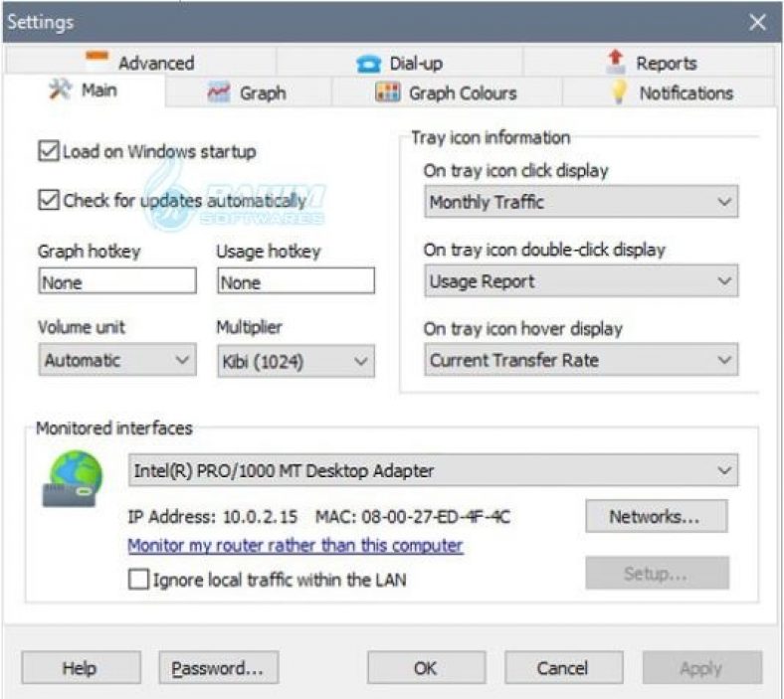Click the Networks... button
Screen dimensions: 784x699
(x=656, y=516)
